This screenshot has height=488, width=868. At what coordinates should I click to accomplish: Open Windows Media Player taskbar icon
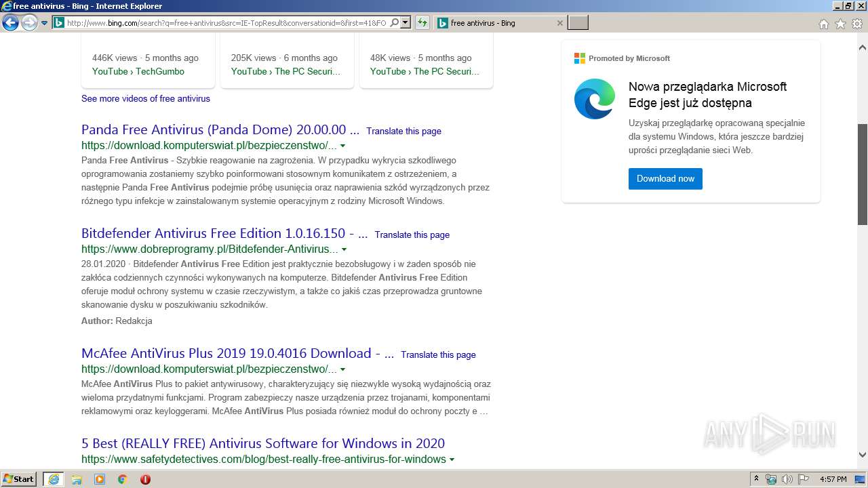click(x=100, y=479)
